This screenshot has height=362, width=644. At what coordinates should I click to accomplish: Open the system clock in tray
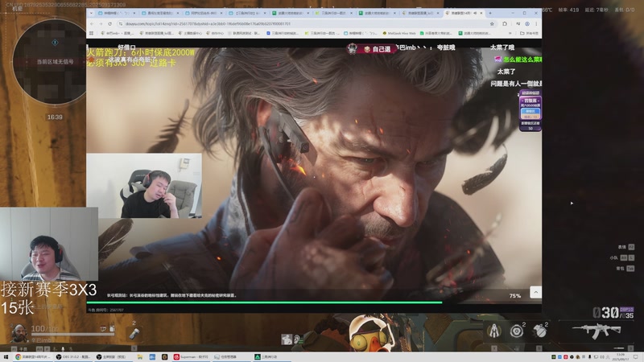point(621,356)
